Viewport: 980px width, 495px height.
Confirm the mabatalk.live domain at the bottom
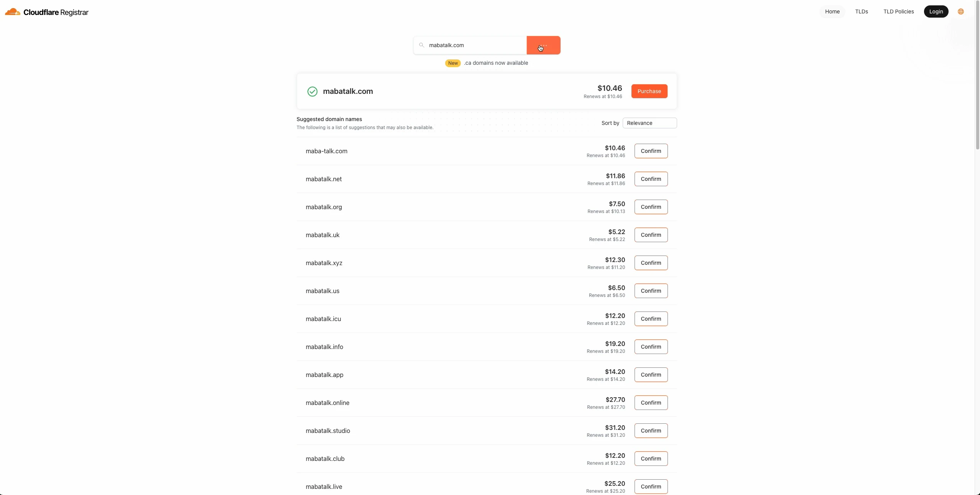click(x=651, y=487)
